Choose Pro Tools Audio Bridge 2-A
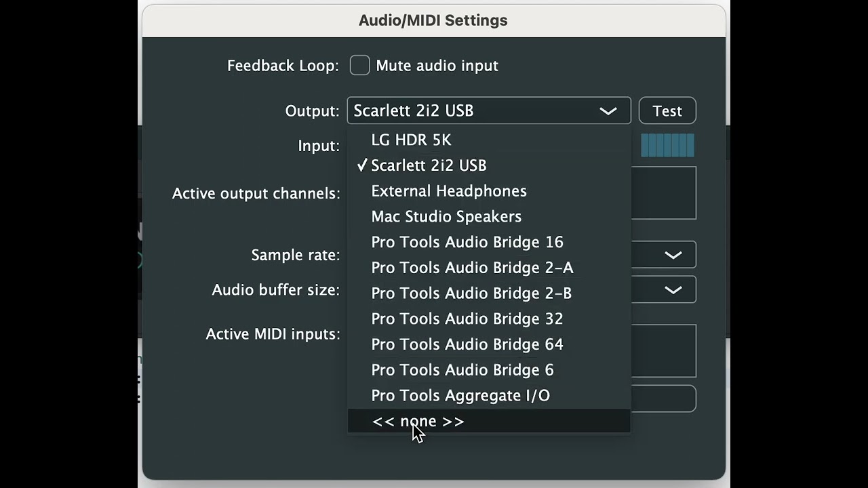The width and height of the screenshot is (868, 488). pos(472,268)
